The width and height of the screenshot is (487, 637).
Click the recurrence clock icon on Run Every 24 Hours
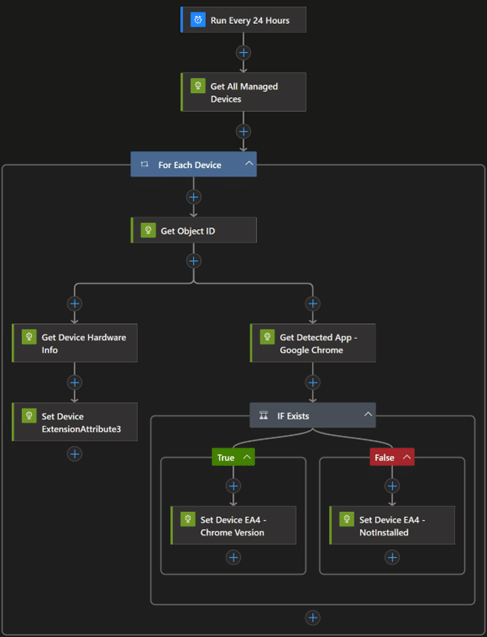click(x=198, y=20)
